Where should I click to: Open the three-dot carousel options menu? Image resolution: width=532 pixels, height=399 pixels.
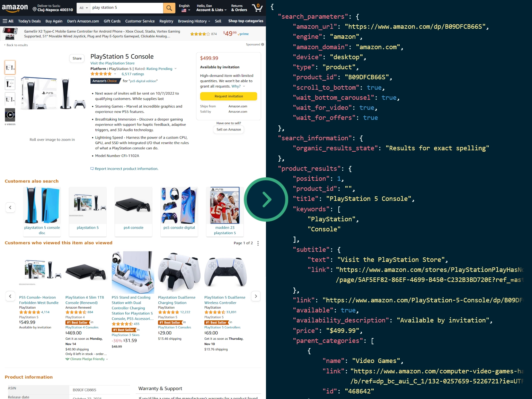258,243
